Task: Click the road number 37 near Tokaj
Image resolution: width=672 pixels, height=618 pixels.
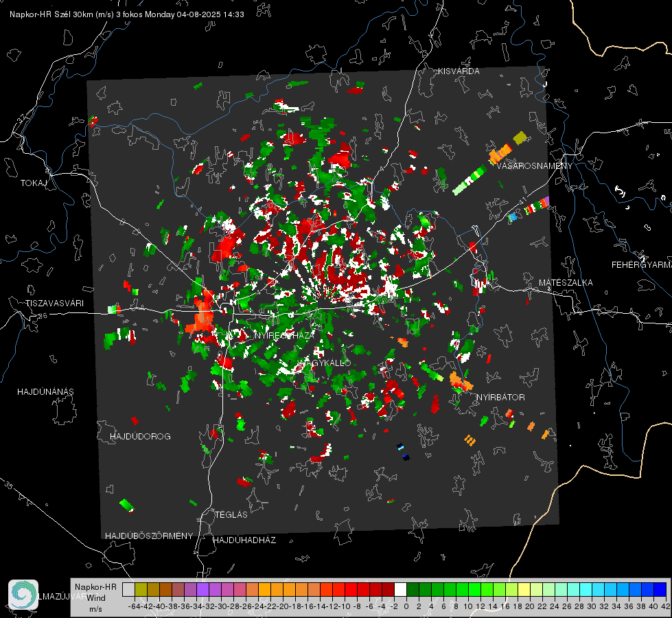Action: [23, 117]
